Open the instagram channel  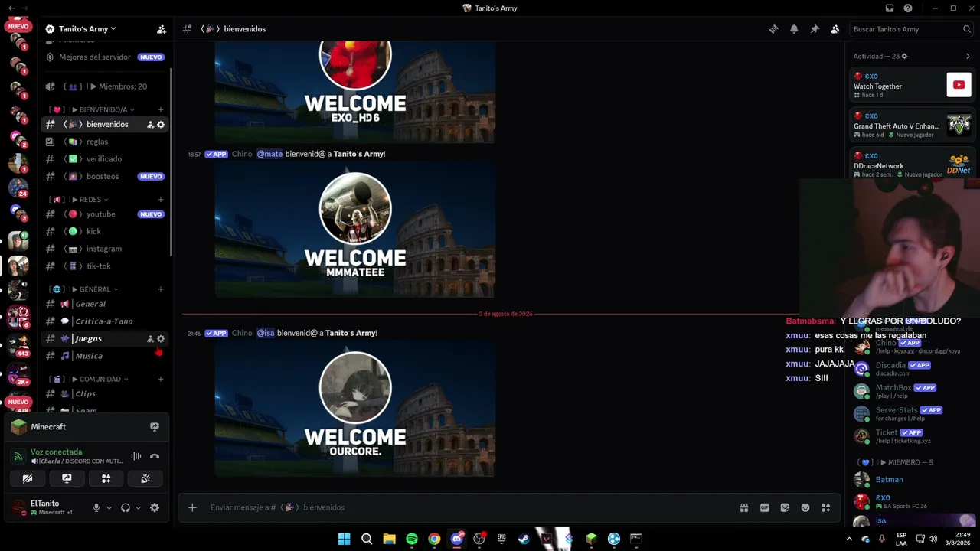point(105,249)
